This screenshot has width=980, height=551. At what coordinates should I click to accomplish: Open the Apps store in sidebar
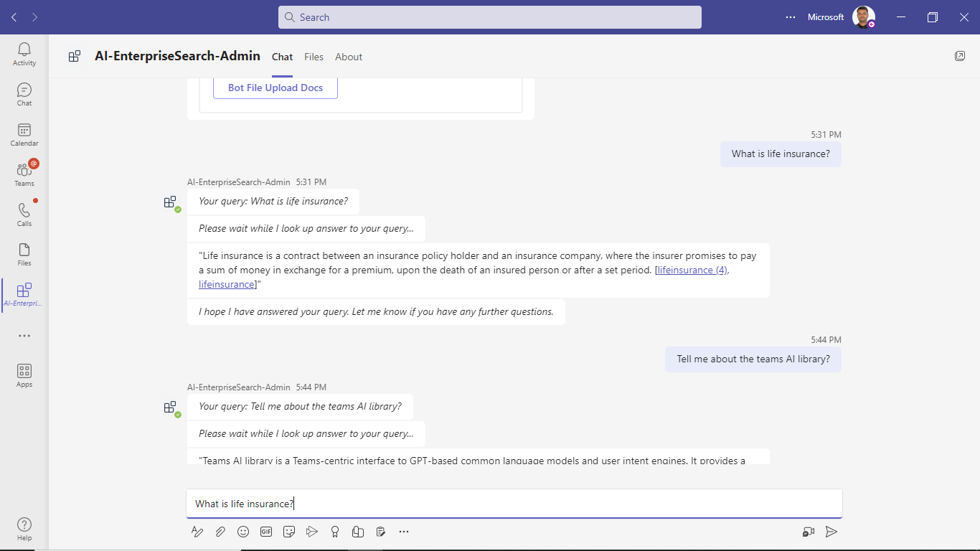tap(24, 375)
